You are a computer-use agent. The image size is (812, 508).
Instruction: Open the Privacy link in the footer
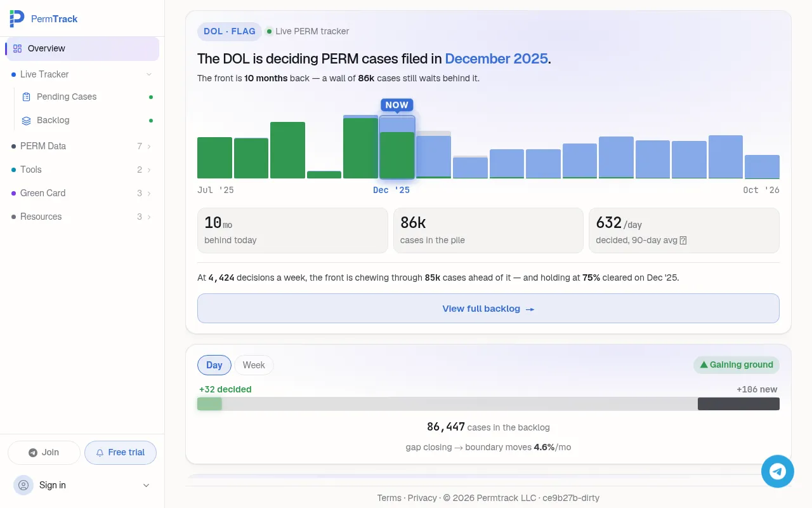point(422,498)
